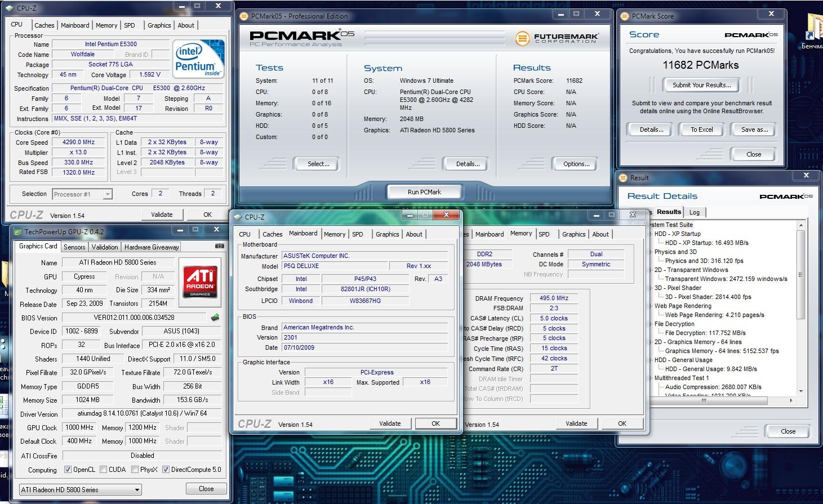Click Details... in the PCMark Score window
This screenshot has width=823, height=504.
651,130
